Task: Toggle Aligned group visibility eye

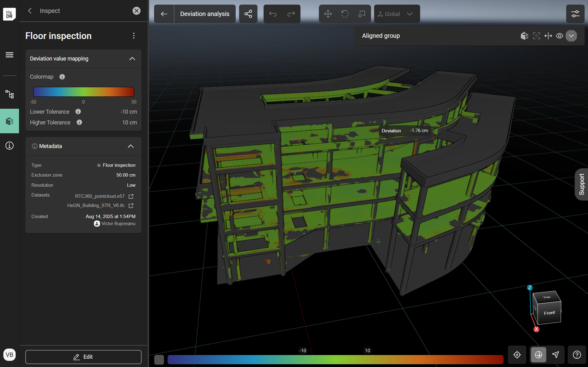Action: tap(559, 36)
